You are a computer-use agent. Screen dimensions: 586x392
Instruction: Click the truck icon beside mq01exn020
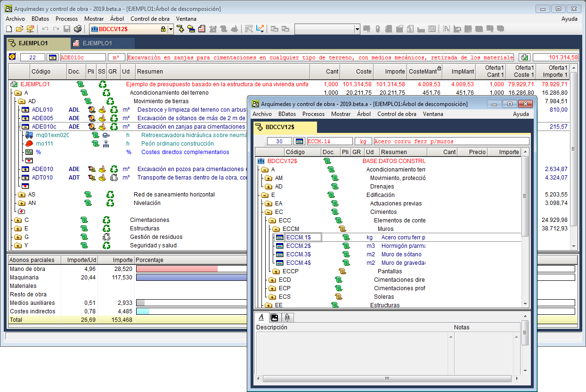[x=28, y=135]
